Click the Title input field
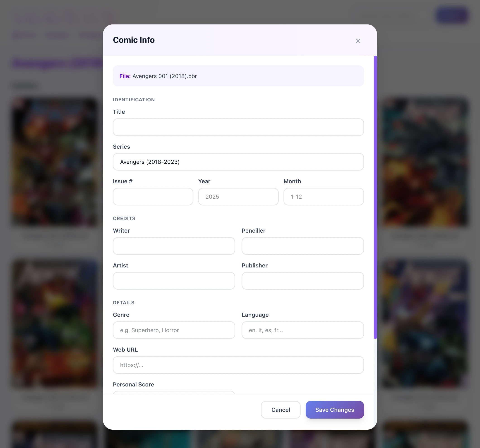Image resolution: width=480 pixels, height=448 pixels. click(238, 127)
